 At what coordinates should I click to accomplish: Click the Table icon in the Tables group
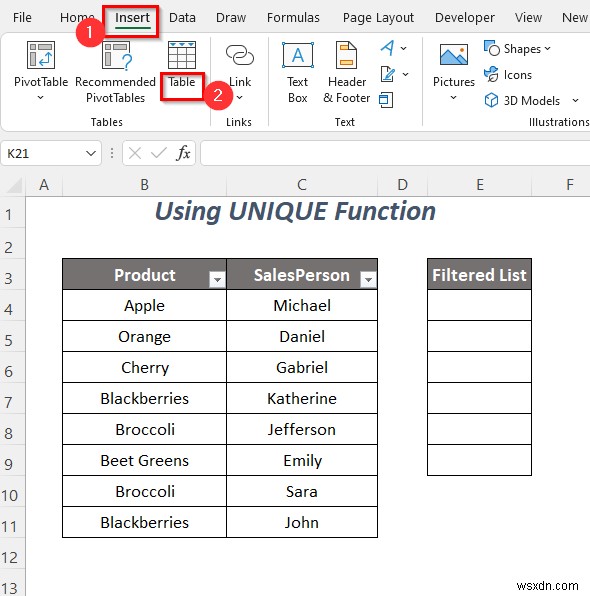182,55
